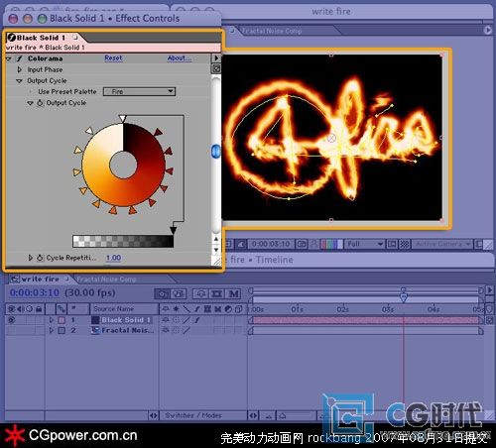Toggle the effect switch f on Black Solid 1
The height and width of the screenshot is (448, 496).
197,320
